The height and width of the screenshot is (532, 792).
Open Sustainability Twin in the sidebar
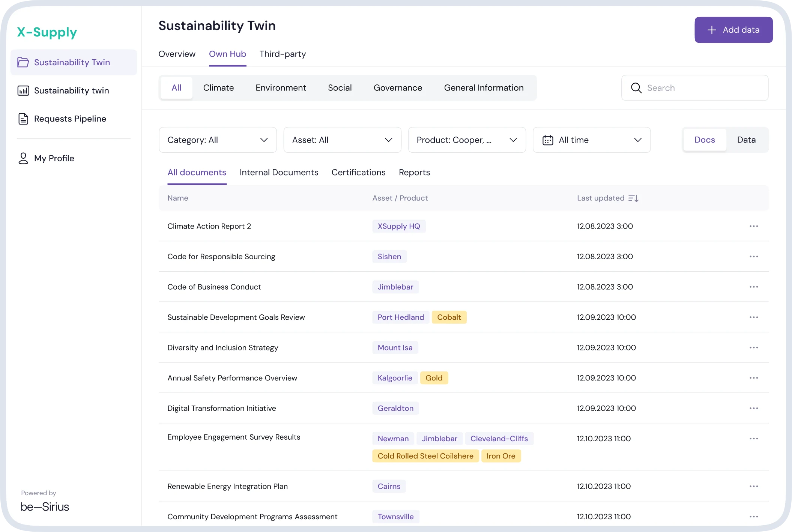tap(74, 62)
